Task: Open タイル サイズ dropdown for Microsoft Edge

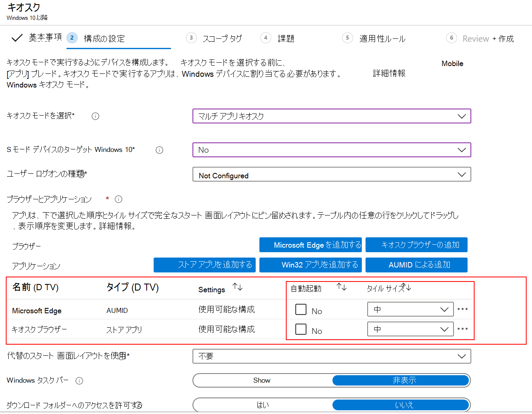Action: click(411, 309)
